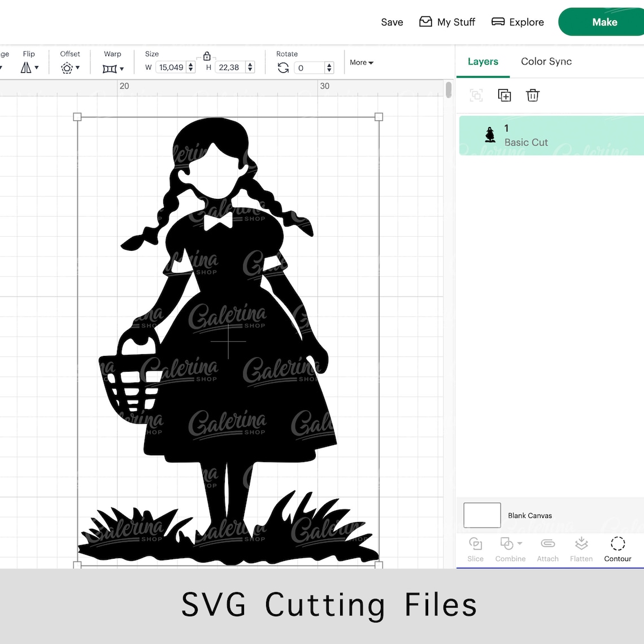
Task: Open the More dropdown in the toolbar
Action: [x=361, y=62]
